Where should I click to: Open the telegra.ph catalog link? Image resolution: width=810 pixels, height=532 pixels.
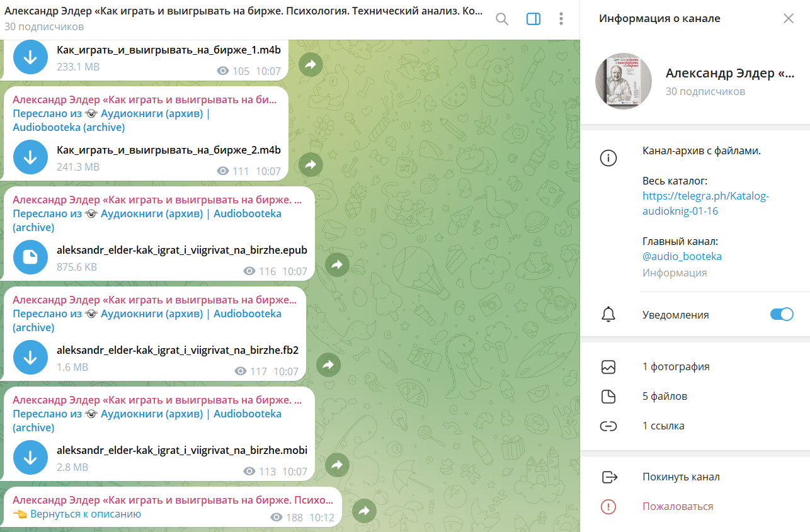coord(705,203)
